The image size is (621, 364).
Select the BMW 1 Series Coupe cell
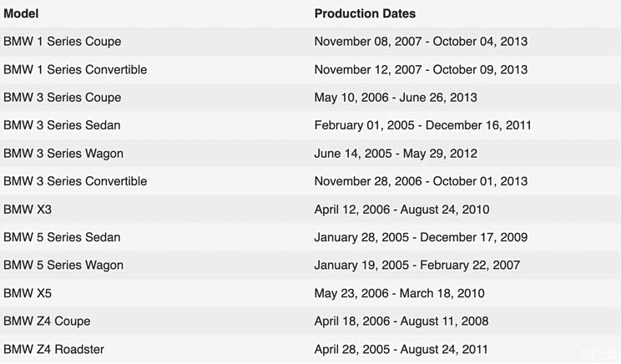[x=63, y=42]
